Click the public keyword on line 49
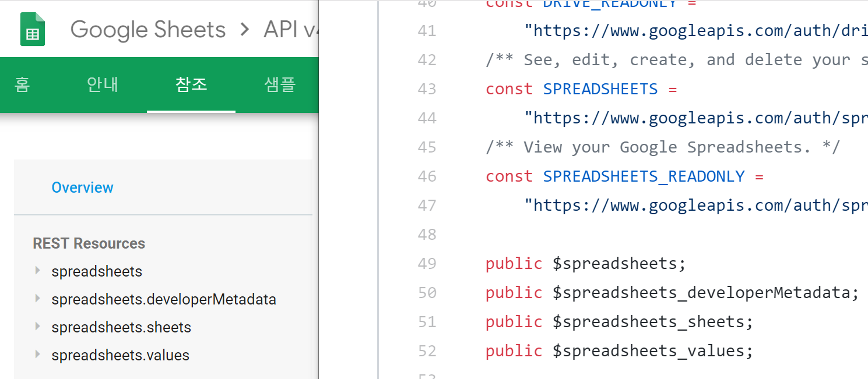 coord(514,264)
